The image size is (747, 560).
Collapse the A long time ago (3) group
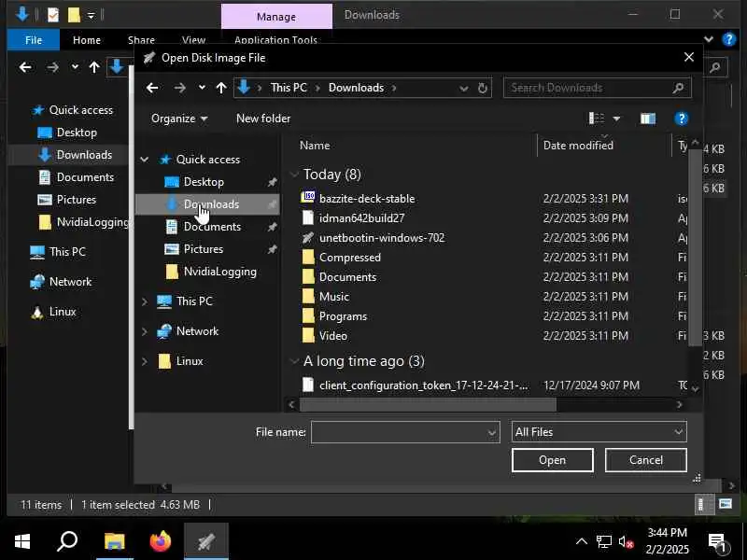tap(294, 361)
